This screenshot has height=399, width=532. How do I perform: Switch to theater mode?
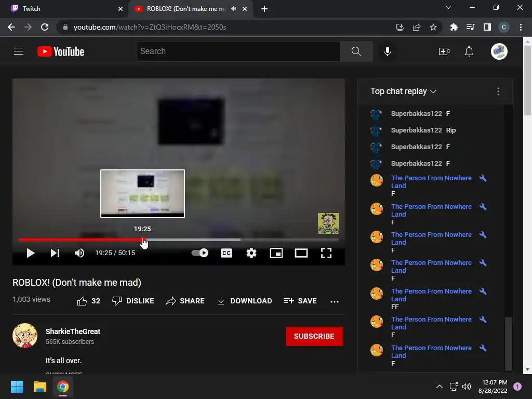coord(301,253)
